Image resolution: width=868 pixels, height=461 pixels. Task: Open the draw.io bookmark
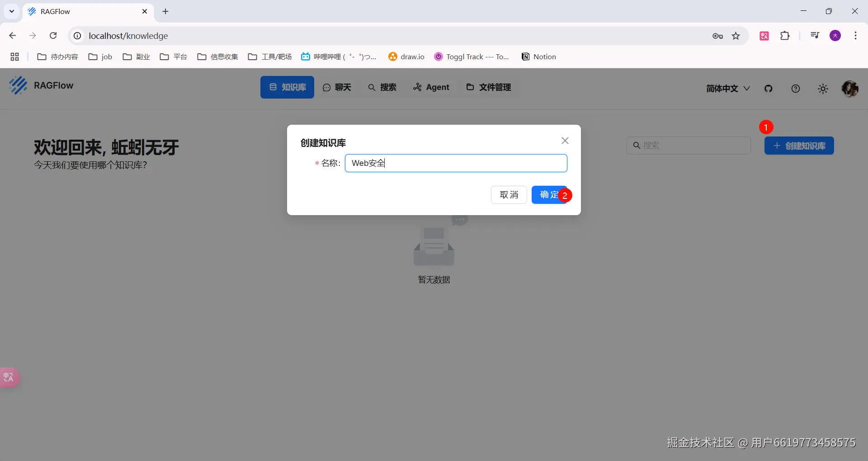(x=406, y=56)
